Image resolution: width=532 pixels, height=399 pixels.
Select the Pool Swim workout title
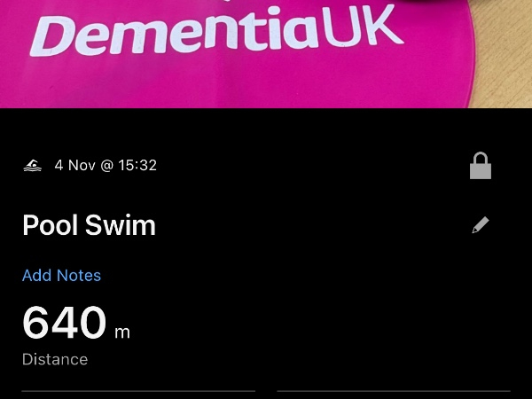pos(89,225)
